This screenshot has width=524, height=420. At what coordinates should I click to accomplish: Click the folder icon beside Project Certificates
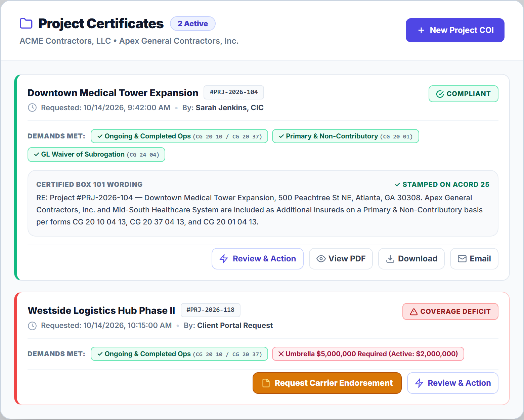tap(26, 24)
